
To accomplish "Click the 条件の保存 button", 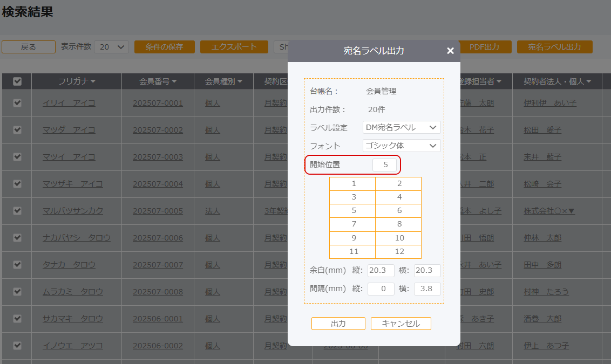I will (x=164, y=47).
